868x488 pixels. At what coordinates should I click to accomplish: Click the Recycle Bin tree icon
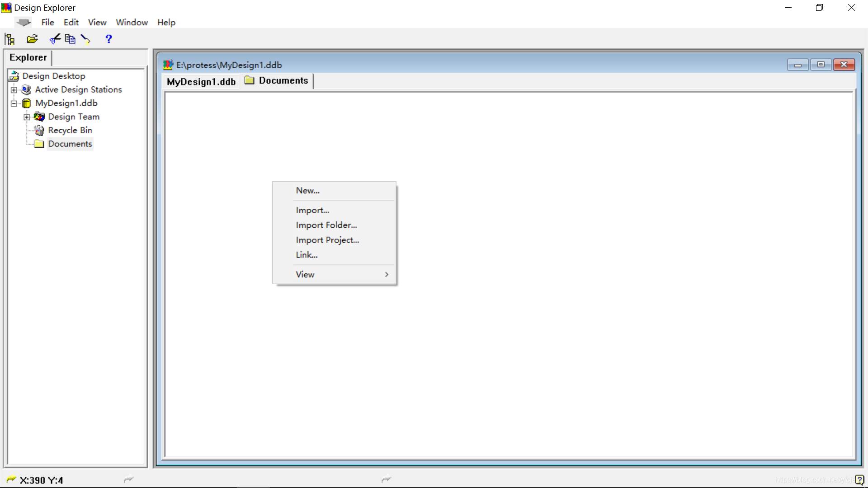tap(39, 131)
